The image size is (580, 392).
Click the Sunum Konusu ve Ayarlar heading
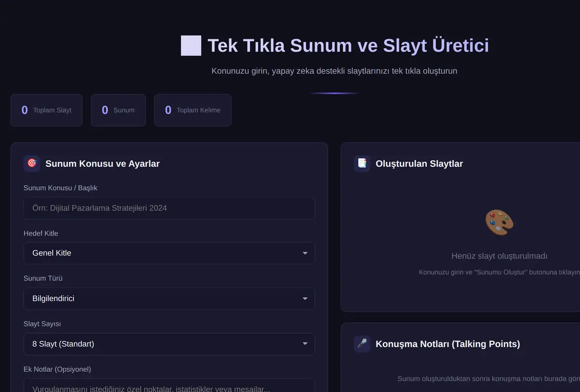pos(102,163)
